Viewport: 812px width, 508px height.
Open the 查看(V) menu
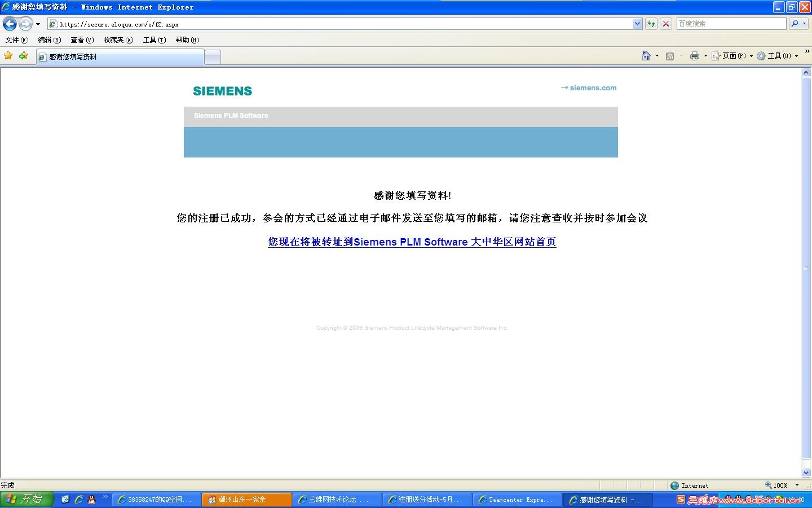(x=82, y=40)
